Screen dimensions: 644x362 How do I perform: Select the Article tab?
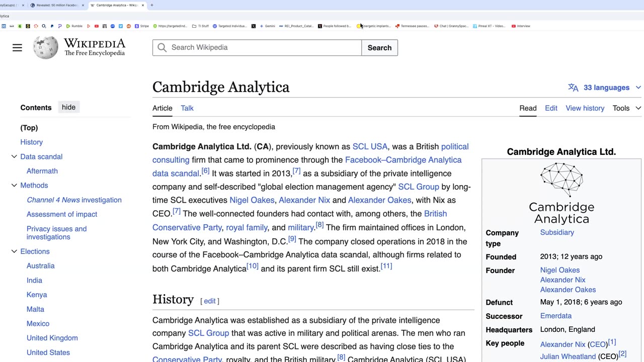click(162, 108)
